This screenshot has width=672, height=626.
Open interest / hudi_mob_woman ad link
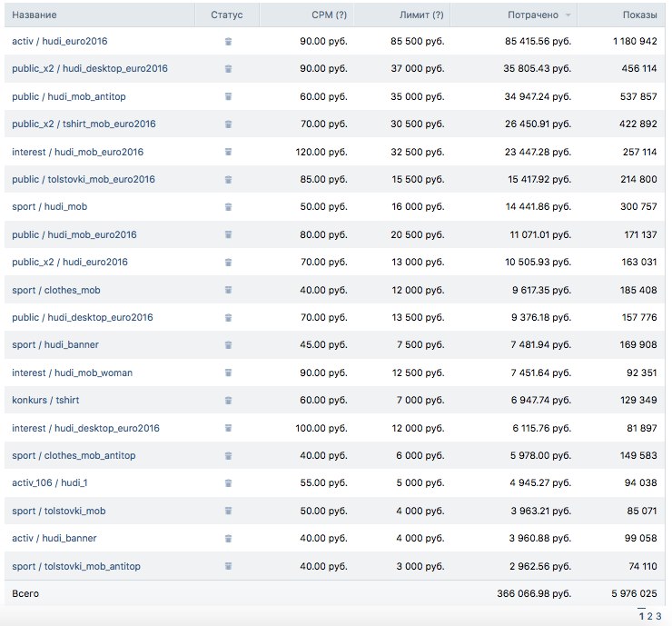[x=72, y=373]
